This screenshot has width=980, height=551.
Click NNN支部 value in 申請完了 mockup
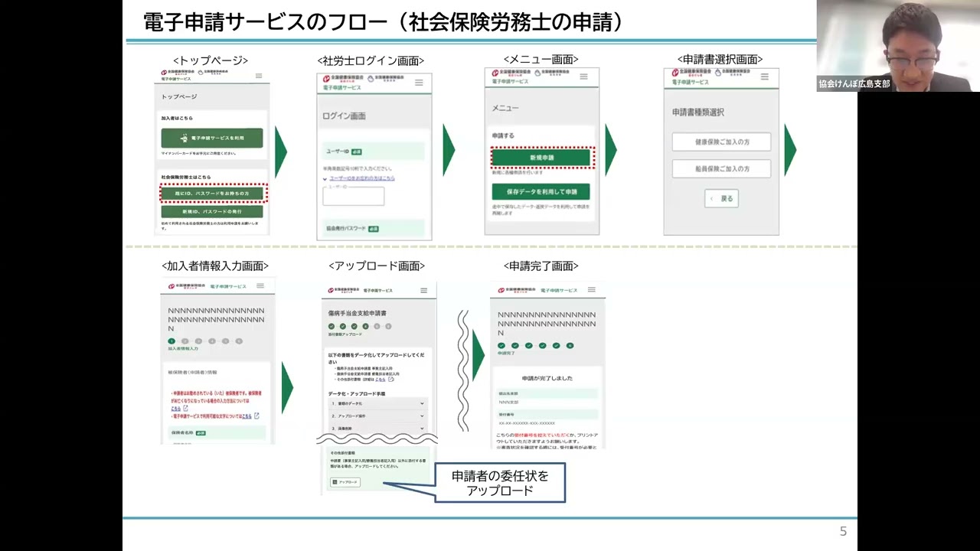point(508,402)
